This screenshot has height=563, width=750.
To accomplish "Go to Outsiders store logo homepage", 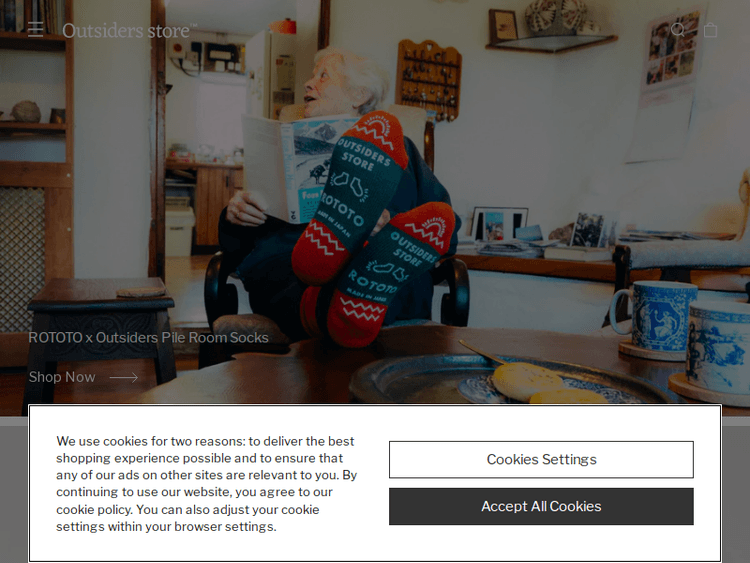I will pos(126,31).
